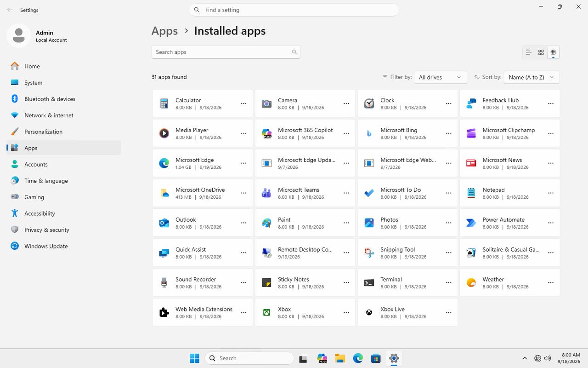Image resolution: width=588 pixels, height=368 pixels.
Task: Select the Microsoft Clipchamp icon
Action: pos(471,133)
